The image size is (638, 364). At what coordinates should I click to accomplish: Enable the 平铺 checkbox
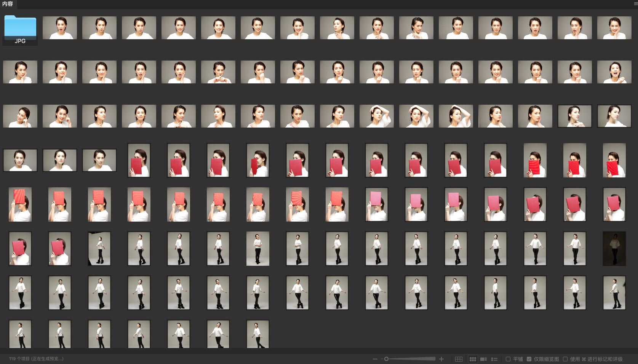(508, 359)
